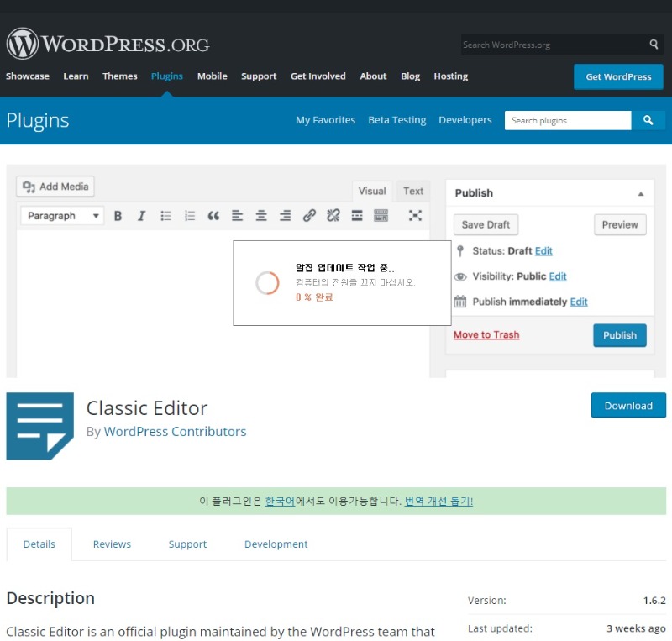Click the distraction-free fullscreen icon

415,216
